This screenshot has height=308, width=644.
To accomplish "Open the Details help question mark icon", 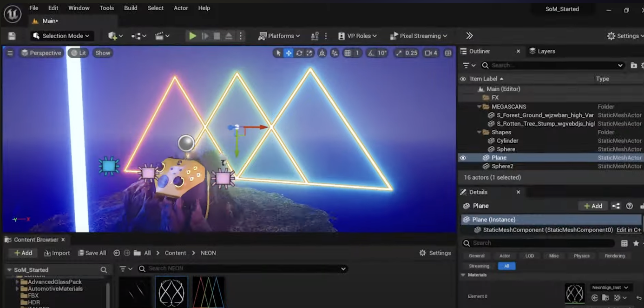I will tap(630, 206).
